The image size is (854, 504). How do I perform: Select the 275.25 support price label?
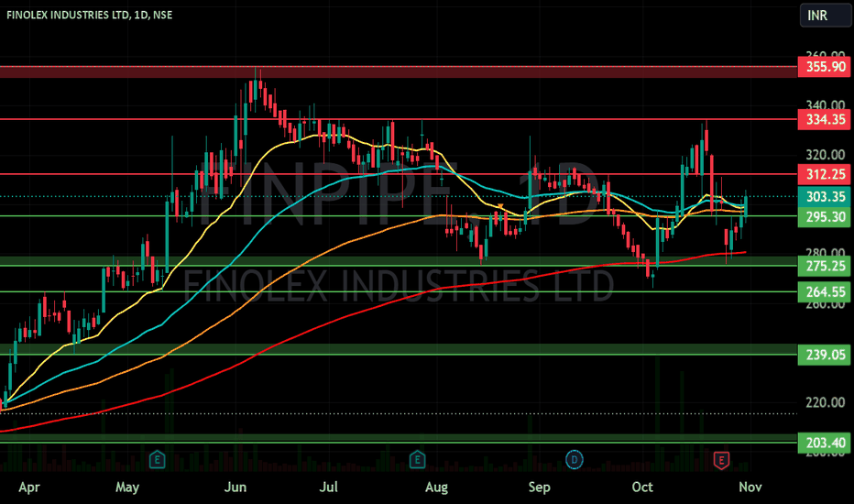tap(824, 266)
